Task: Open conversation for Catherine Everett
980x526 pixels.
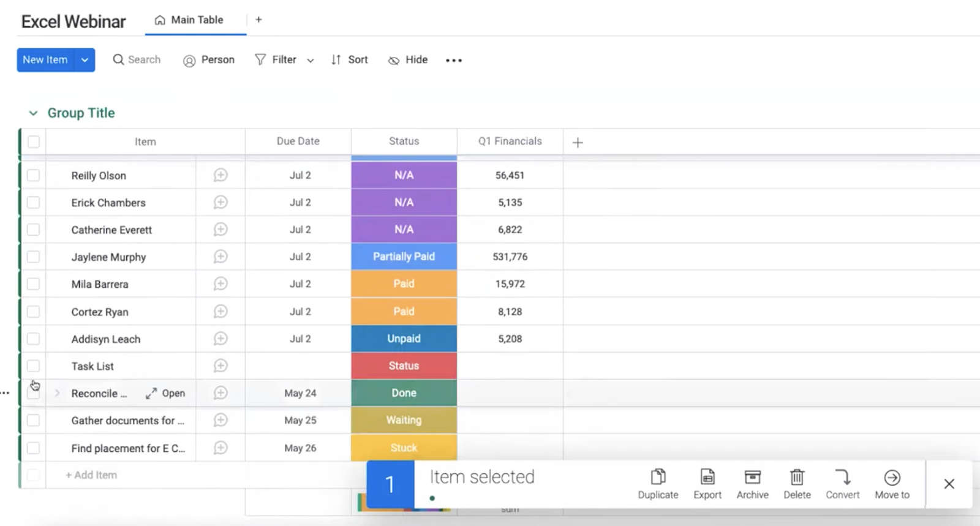Action: pyautogui.click(x=221, y=230)
